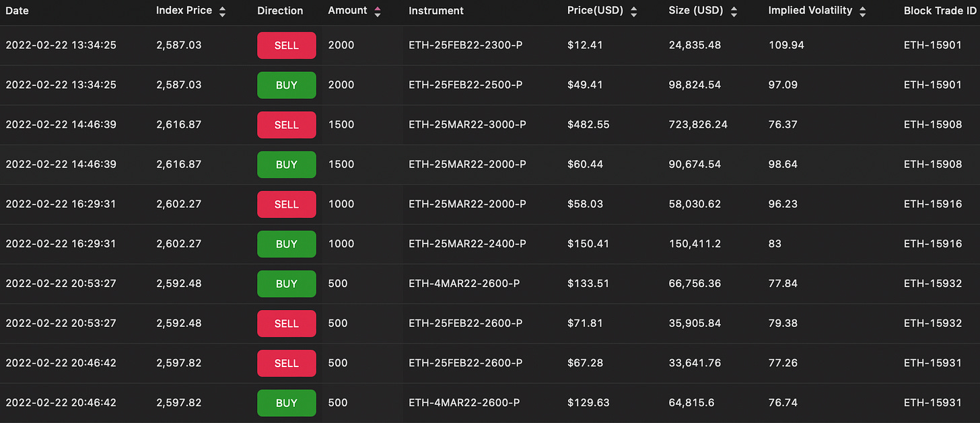Click SELL button in the $67.28 row
This screenshot has height=423, width=980.
pos(287,363)
